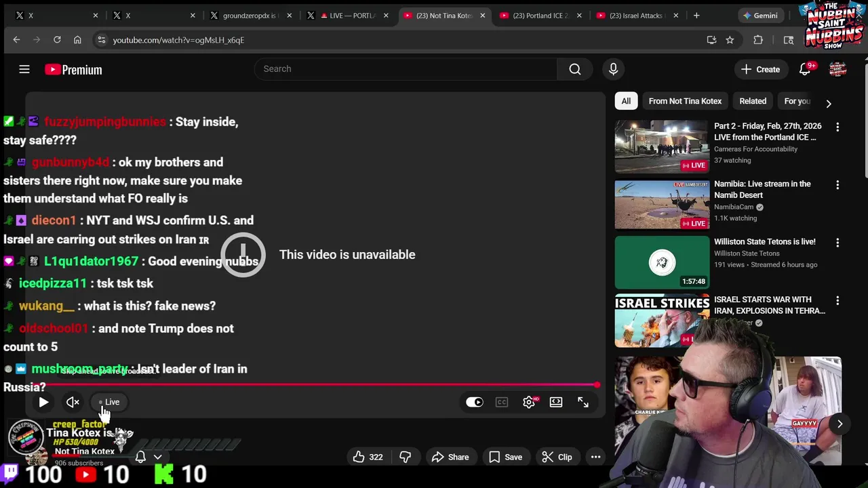Open the browser home page

pyautogui.click(x=77, y=40)
